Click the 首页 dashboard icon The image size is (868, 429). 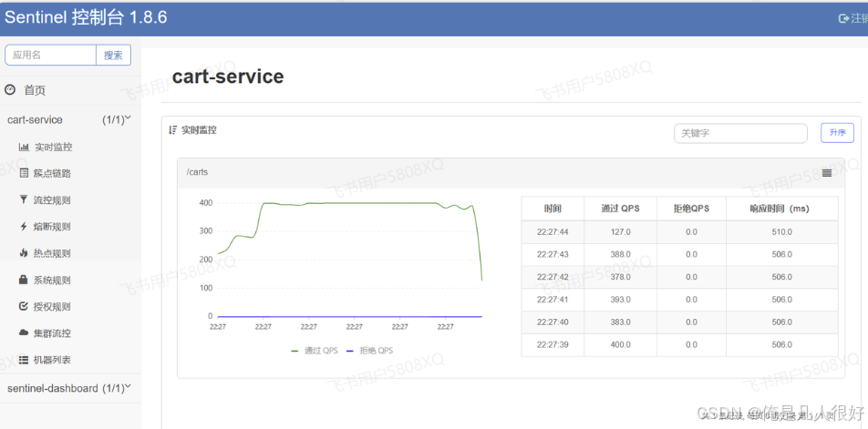coord(10,89)
